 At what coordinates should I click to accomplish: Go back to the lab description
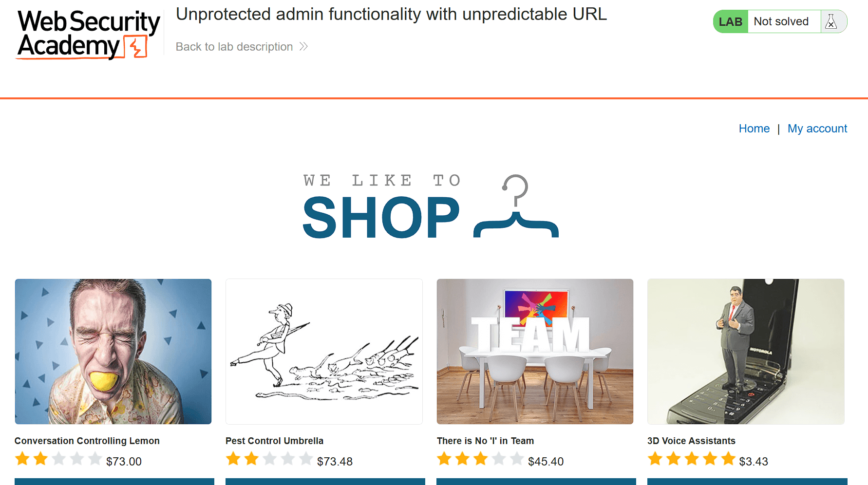click(x=234, y=46)
